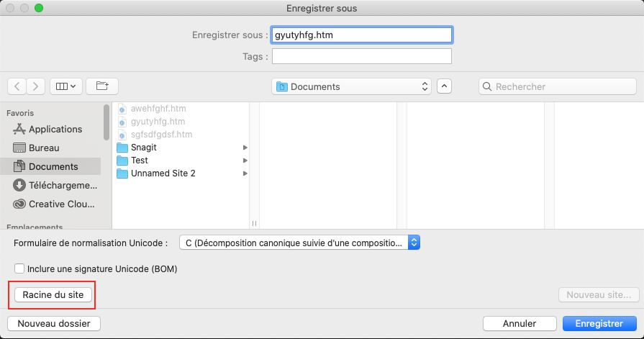The image size is (644, 339).
Task: Expand the Unnamed Site 2 folder
Action: click(x=245, y=173)
